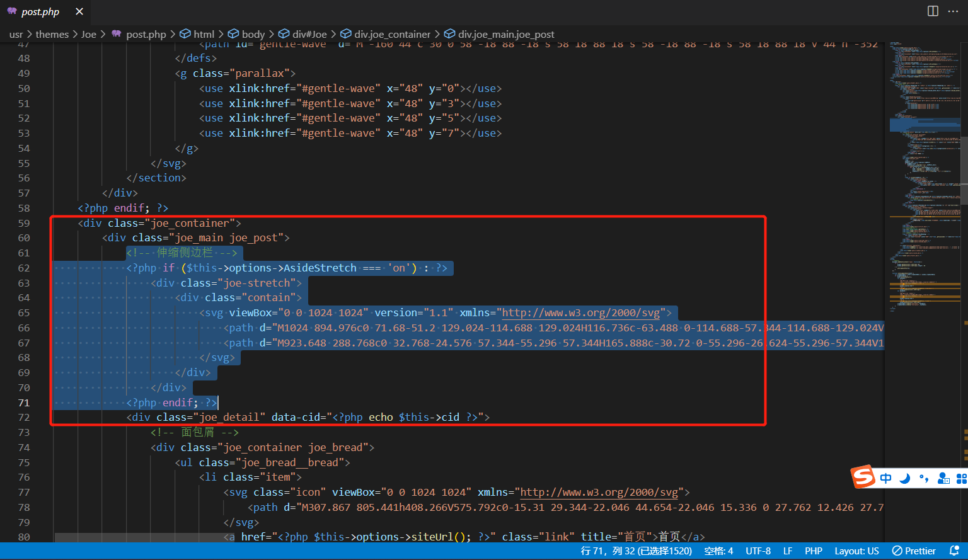Click the split editor right icon
Viewport: 968px width, 560px height.
coord(933,11)
